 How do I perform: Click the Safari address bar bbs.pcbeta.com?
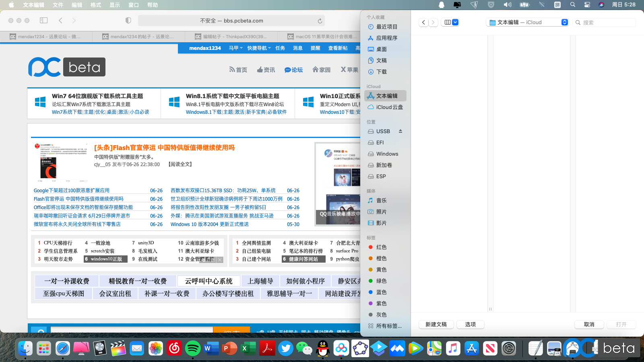coord(231,21)
